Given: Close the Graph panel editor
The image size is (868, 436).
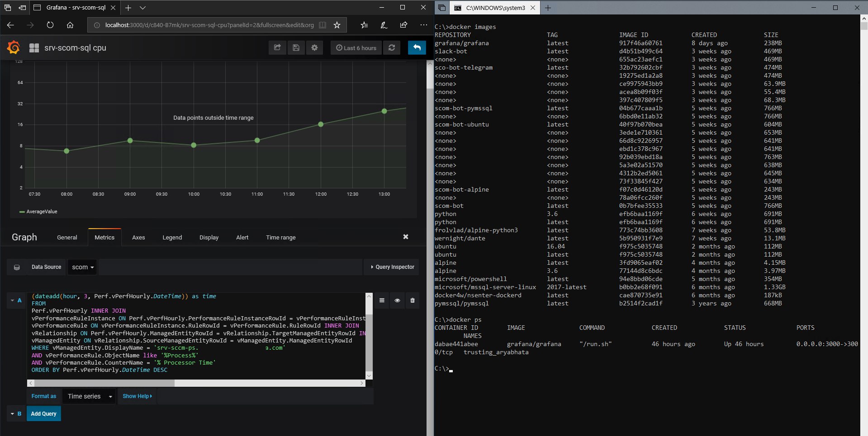Looking at the screenshot, I should tap(406, 237).
